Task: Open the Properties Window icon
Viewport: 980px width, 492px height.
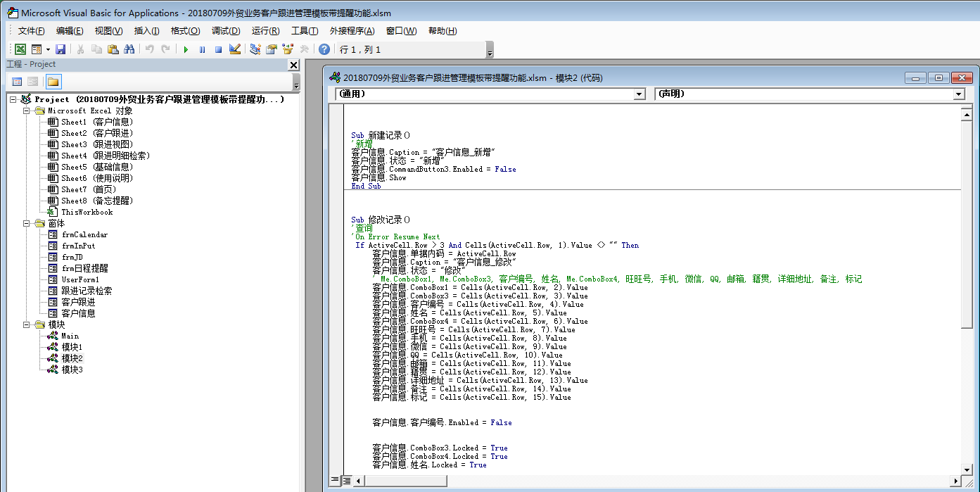Action: click(x=272, y=49)
